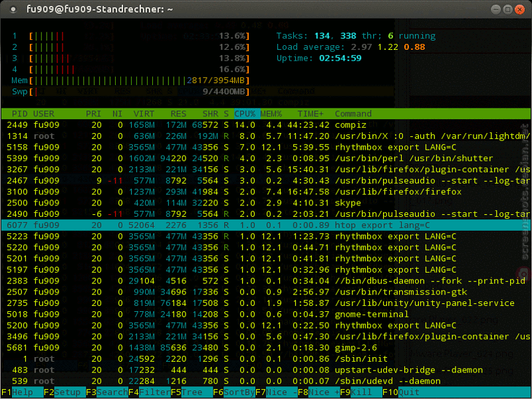Viewport: 532px width, 399px height.
Task: Select rhythmbox process with PID 5223
Action: coord(266,236)
